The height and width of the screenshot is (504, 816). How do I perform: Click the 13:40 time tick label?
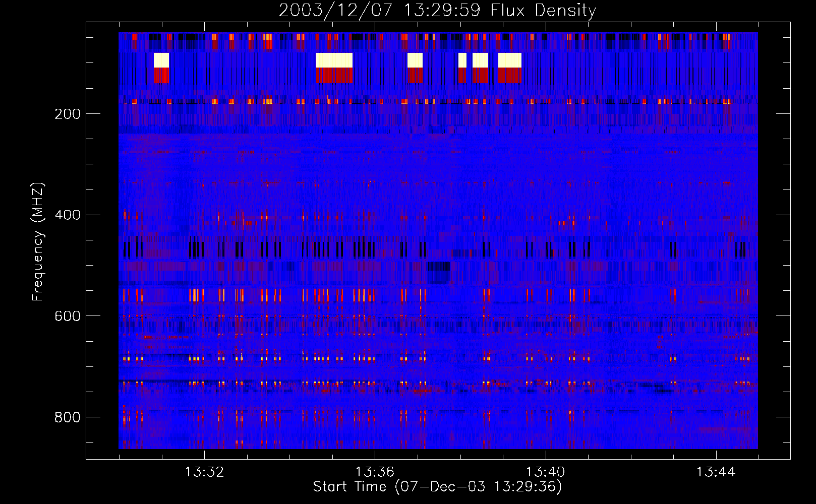point(545,472)
